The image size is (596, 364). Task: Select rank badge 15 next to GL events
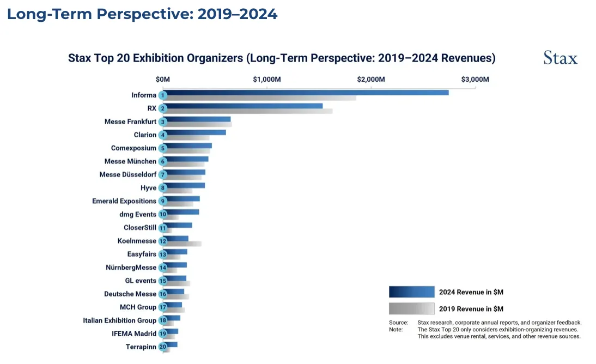[162, 281]
